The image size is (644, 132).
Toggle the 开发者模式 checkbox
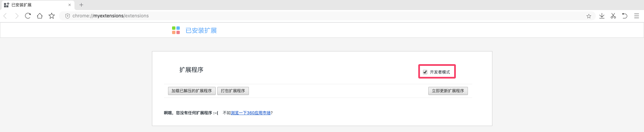click(425, 72)
